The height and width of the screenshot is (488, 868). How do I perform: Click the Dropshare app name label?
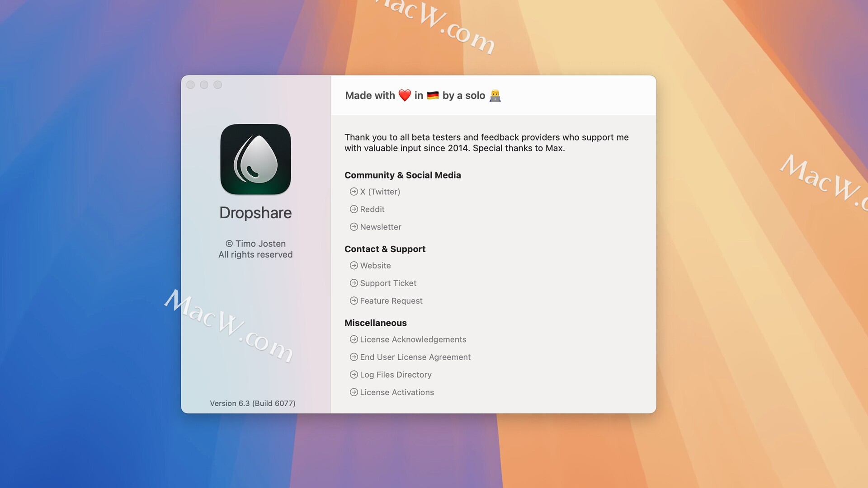click(x=255, y=213)
